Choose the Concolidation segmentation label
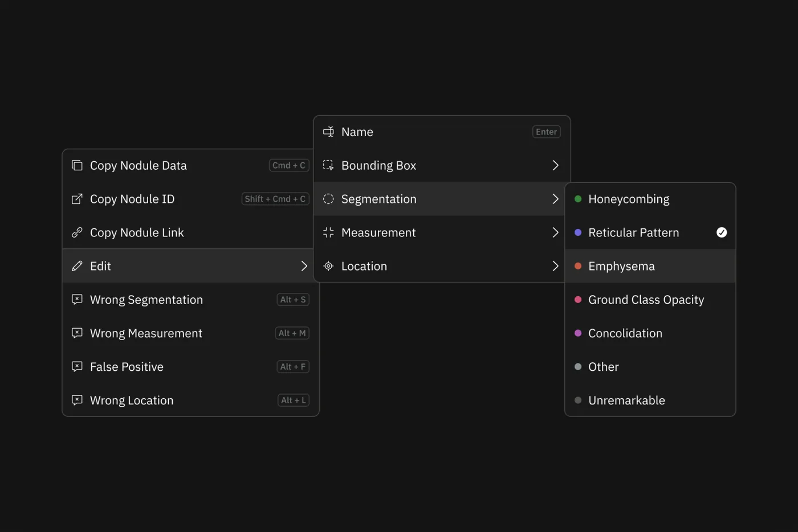Screen dimensions: 798x532 pos(650,333)
